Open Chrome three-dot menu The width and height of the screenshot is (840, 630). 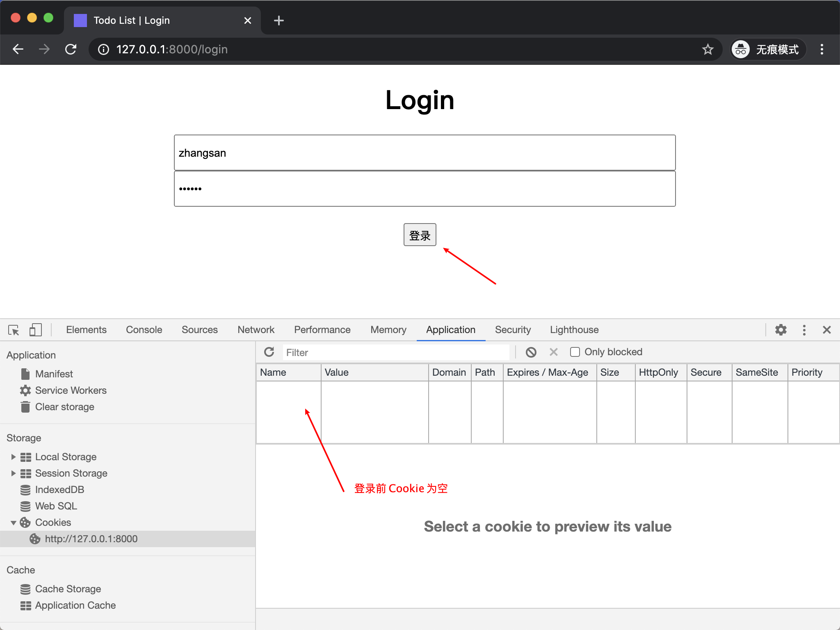pyautogui.click(x=822, y=50)
